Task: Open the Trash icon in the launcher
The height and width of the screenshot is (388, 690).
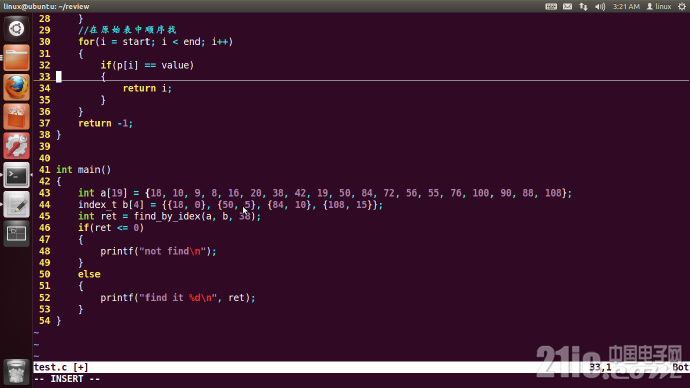Action: (x=16, y=371)
